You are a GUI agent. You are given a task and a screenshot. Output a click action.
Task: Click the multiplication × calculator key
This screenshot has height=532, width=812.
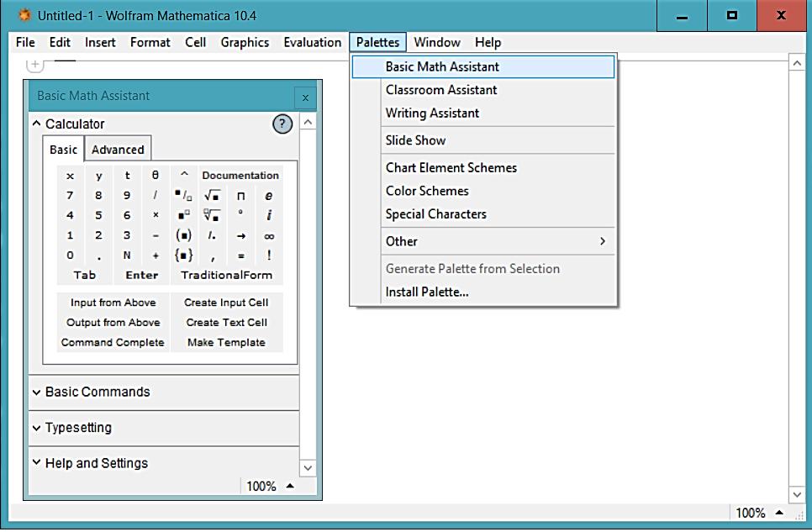156,215
